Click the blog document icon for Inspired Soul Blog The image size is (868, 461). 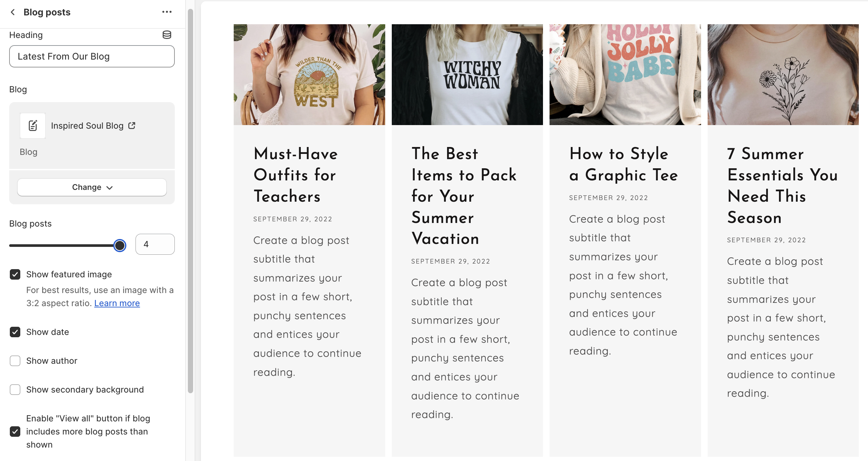point(33,126)
